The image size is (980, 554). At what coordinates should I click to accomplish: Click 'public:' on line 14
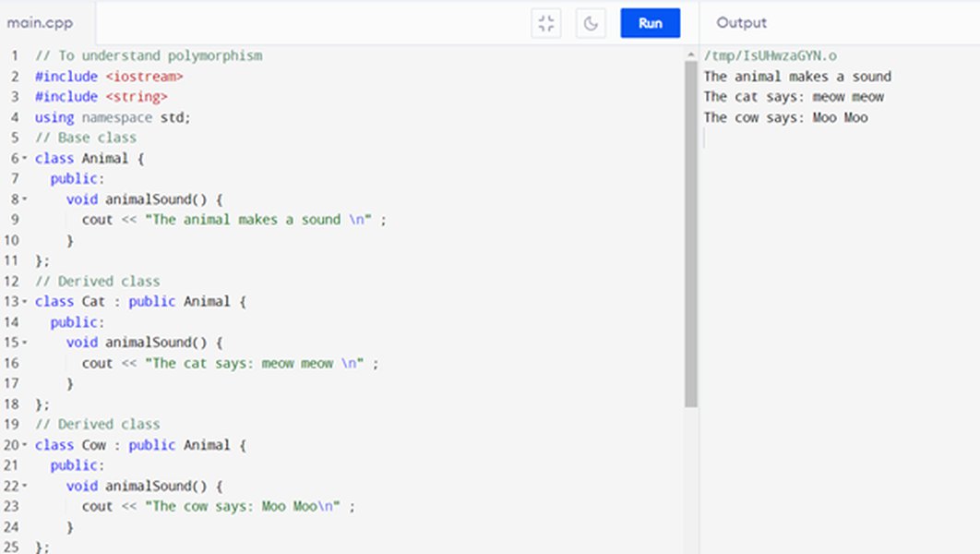click(x=78, y=322)
